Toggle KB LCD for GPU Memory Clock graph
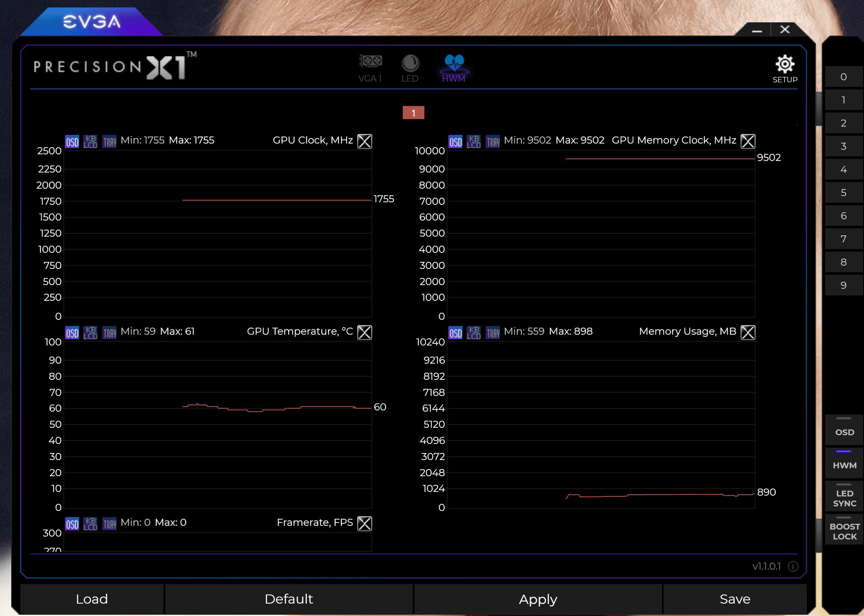The height and width of the screenshot is (616, 864). pyautogui.click(x=474, y=141)
